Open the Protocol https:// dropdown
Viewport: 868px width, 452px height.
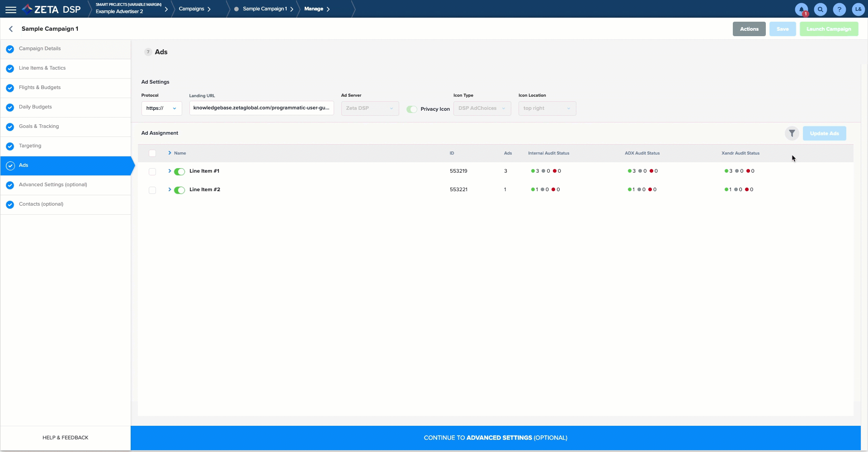161,108
